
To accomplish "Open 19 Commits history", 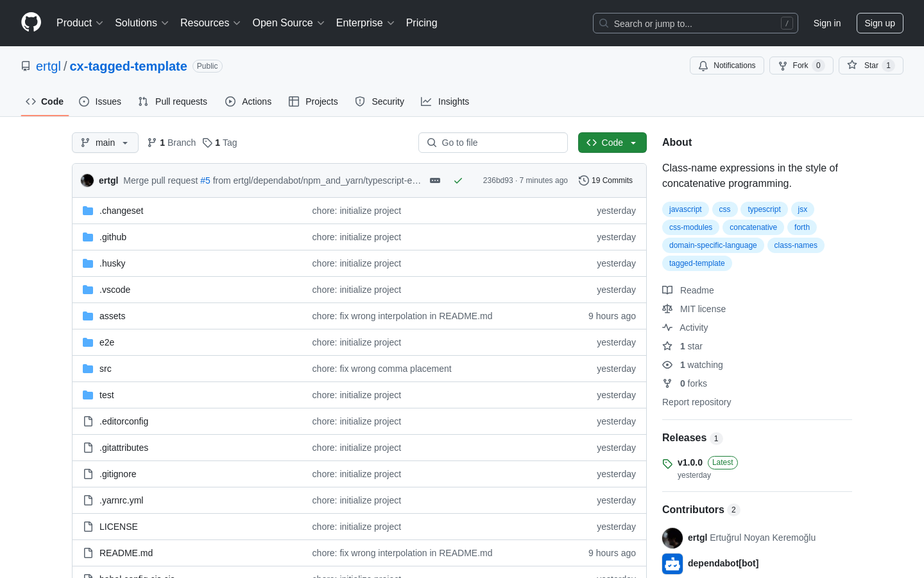I will pyautogui.click(x=606, y=180).
